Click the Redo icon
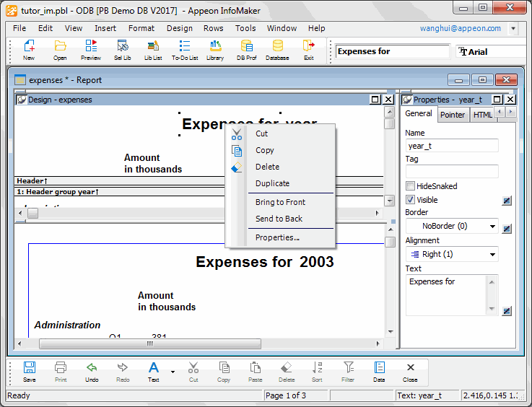 click(x=123, y=372)
